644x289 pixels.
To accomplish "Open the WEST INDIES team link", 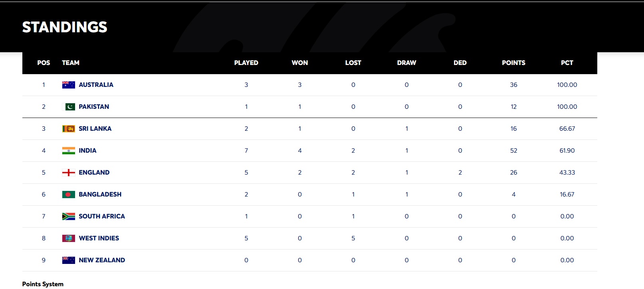I will [99, 238].
